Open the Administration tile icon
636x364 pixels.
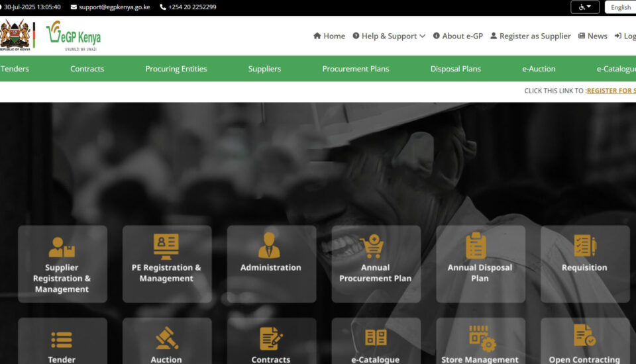[x=270, y=246]
